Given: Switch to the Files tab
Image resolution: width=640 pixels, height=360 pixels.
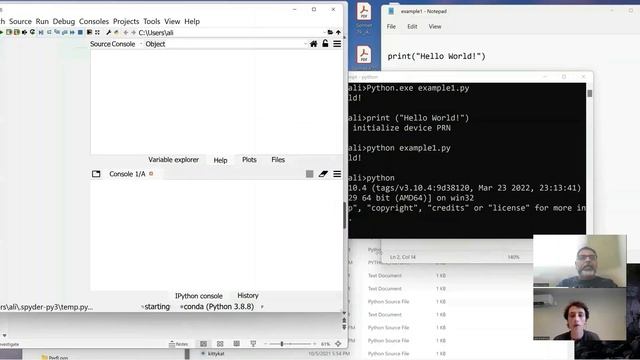Looking at the screenshot, I should [278, 160].
